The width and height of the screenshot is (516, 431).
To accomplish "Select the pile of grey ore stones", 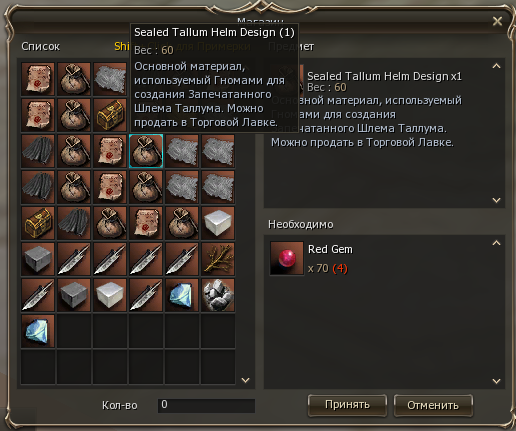I will click(218, 295).
